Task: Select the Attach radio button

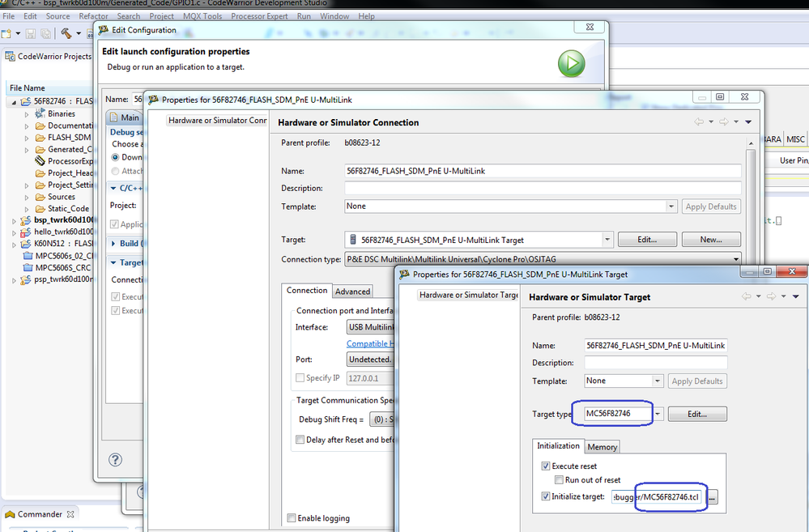Action: (x=116, y=171)
